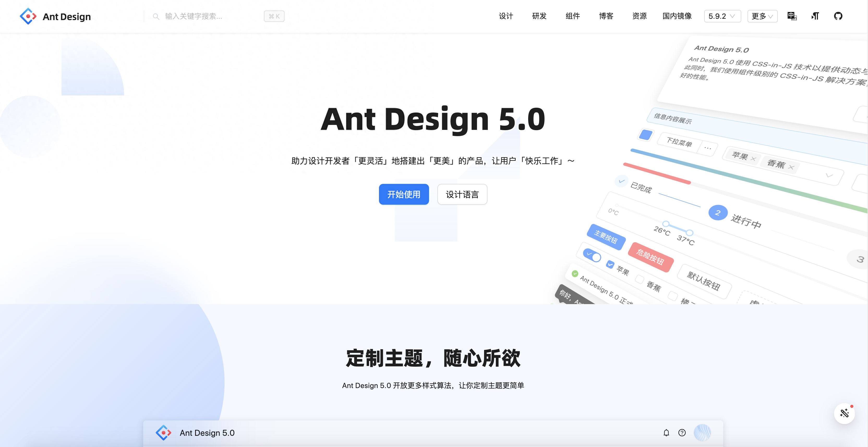Click the language switch icon in header

792,16
